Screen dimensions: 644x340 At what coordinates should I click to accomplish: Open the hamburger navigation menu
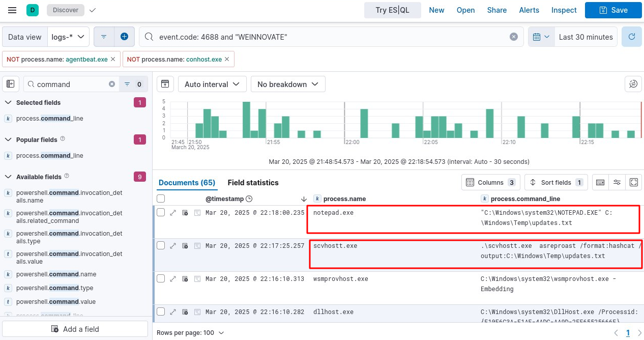(12, 10)
